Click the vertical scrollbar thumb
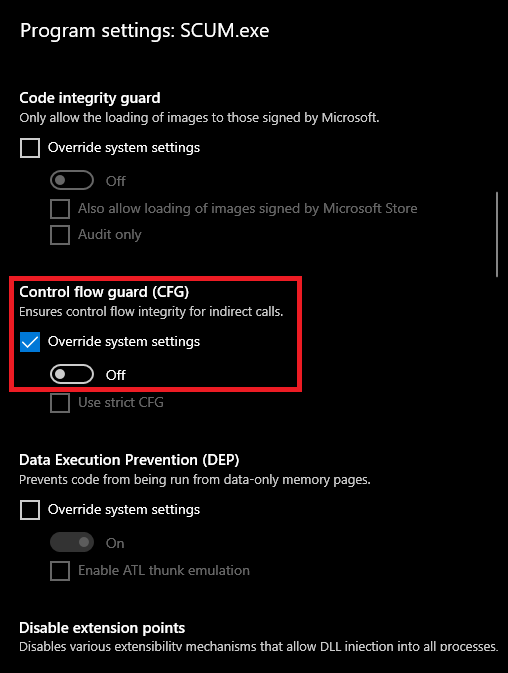508x673 pixels. 497,234
